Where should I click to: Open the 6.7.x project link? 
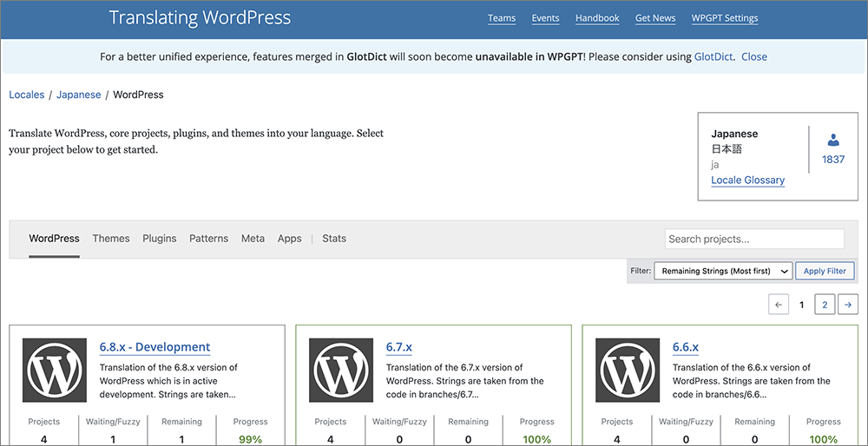click(x=399, y=347)
